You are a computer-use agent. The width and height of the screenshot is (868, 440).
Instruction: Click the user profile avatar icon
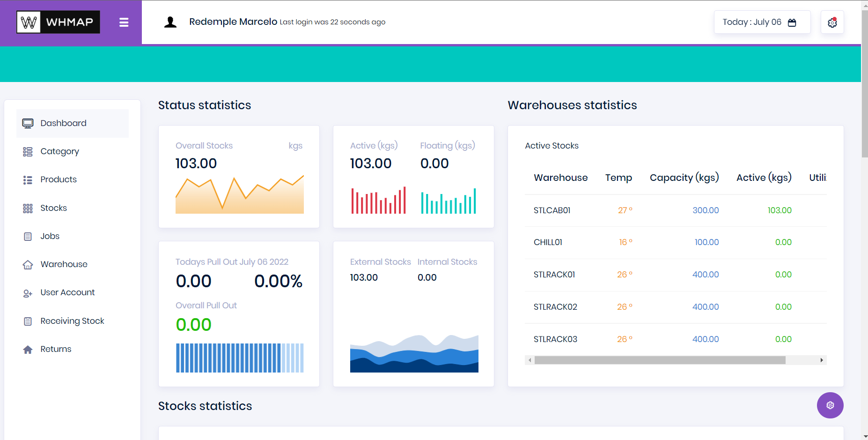[170, 22]
